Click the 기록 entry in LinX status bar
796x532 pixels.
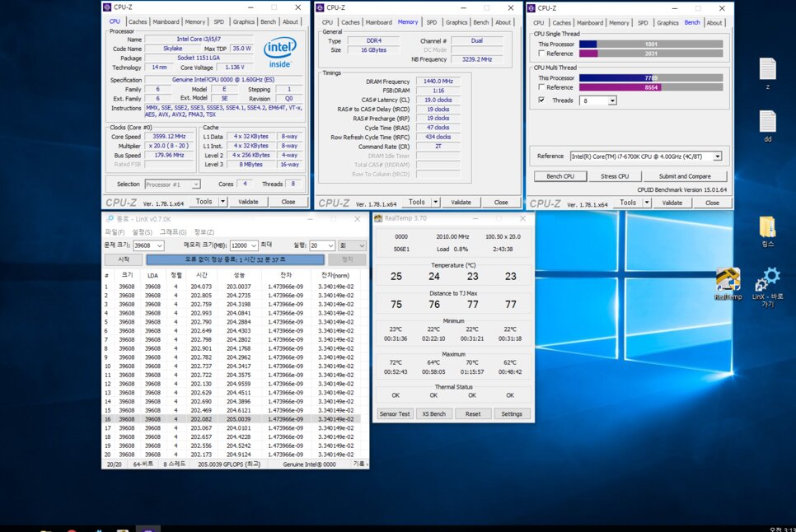[x=360, y=464]
